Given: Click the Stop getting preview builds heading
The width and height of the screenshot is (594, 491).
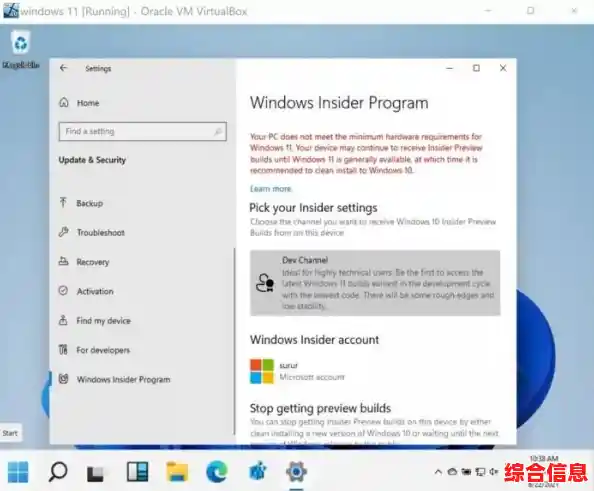Looking at the screenshot, I should 320,408.
